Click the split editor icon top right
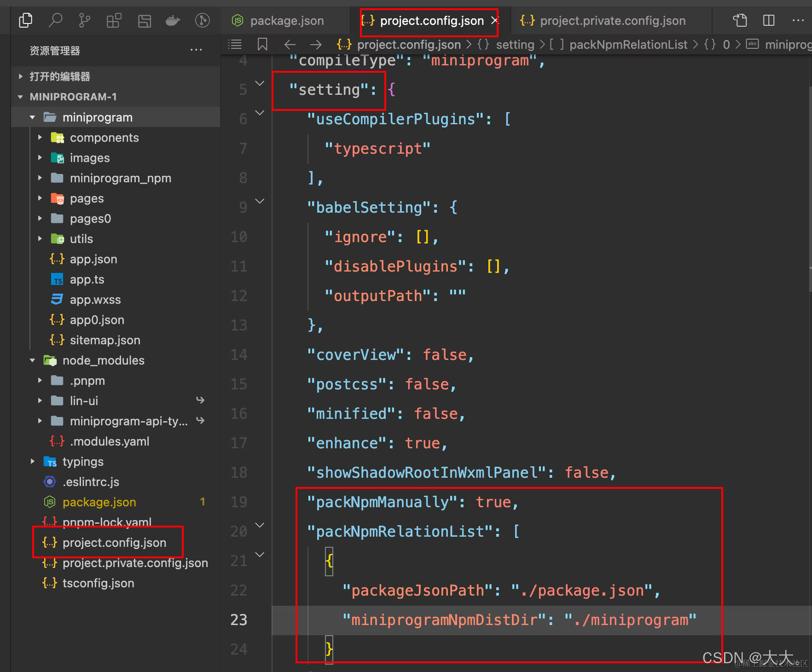 pyautogui.click(x=769, y=20)
